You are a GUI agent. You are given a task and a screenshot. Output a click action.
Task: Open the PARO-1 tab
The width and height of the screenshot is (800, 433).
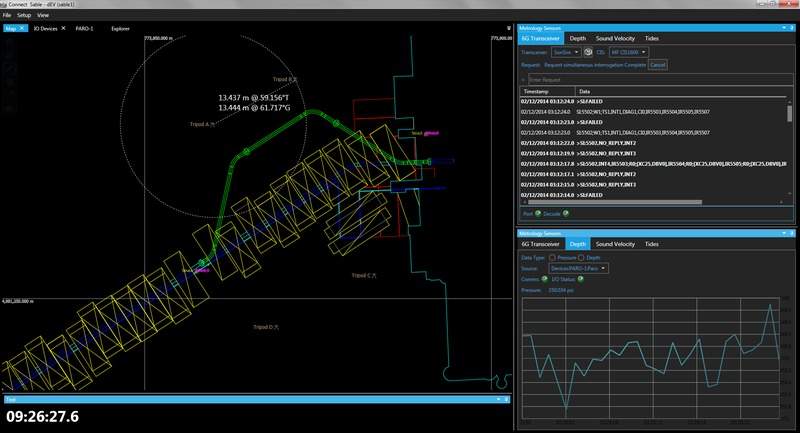pyautogui.click(x=84, y=29)
